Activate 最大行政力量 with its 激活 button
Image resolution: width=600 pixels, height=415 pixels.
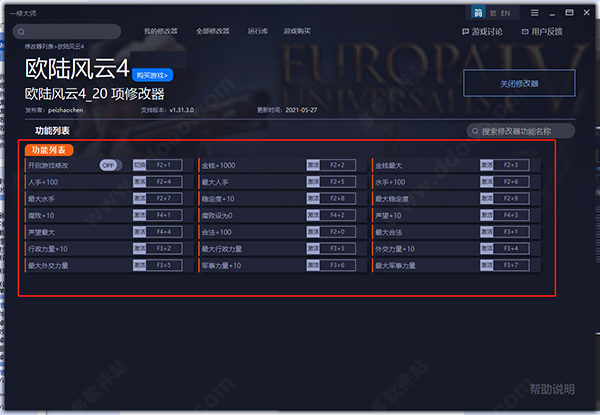click(313, 249)
